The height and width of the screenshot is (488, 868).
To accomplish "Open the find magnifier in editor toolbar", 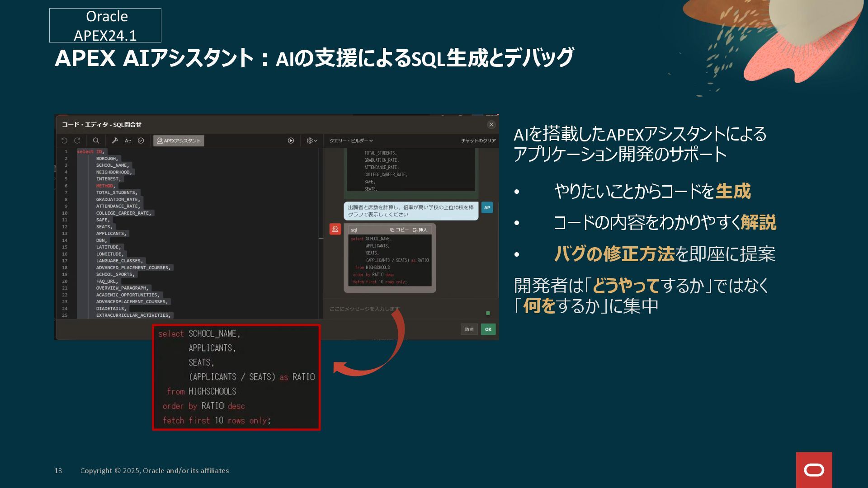I will coord(96,141).
